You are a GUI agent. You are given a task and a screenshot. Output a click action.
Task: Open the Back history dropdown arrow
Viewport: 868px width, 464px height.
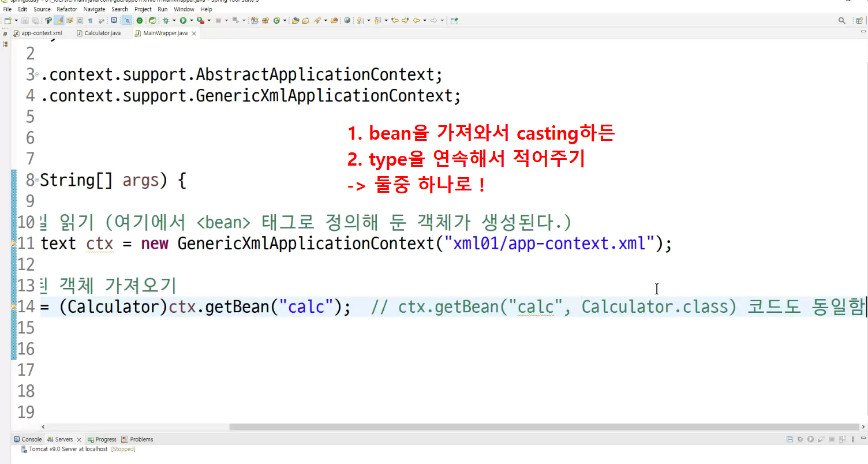coord(424,20)
